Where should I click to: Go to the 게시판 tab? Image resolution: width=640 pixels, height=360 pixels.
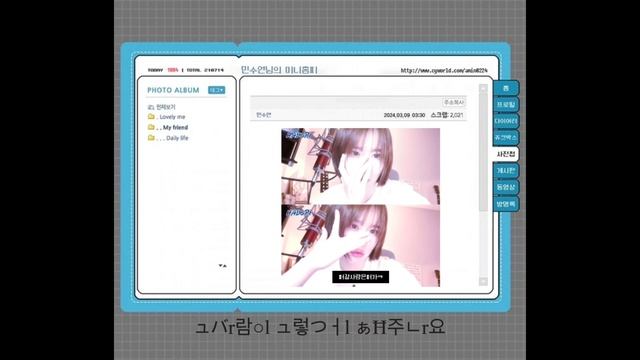coord(506,171)
